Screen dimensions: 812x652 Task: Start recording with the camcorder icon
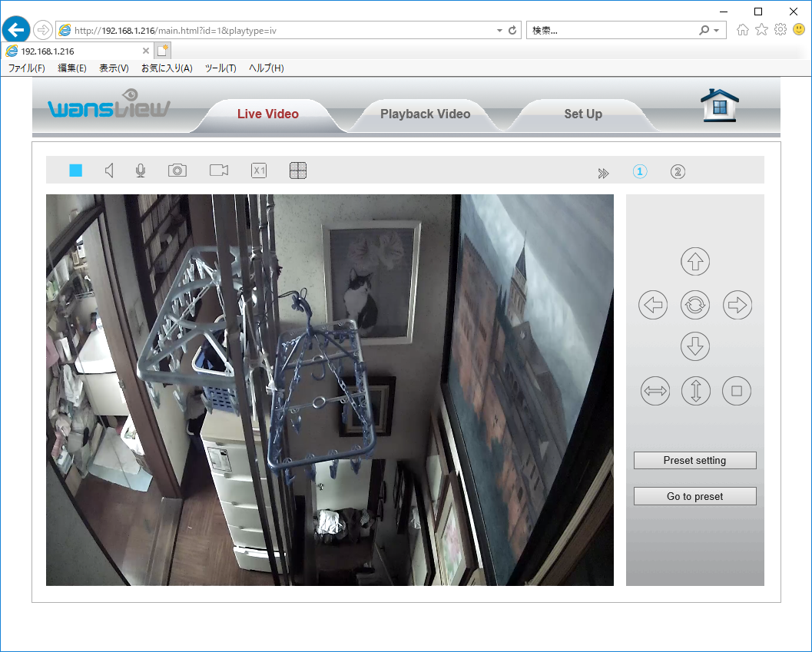click(x=219, y=170)
